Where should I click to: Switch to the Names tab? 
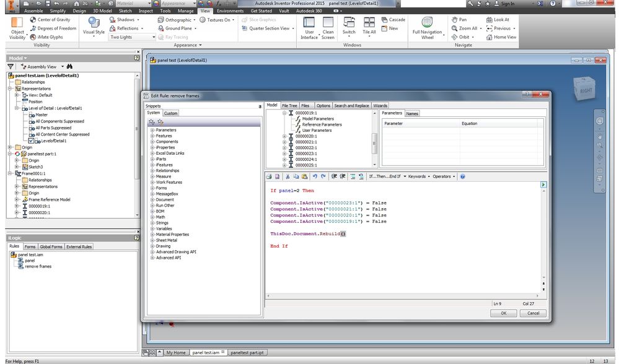click(x=412, y=113)
